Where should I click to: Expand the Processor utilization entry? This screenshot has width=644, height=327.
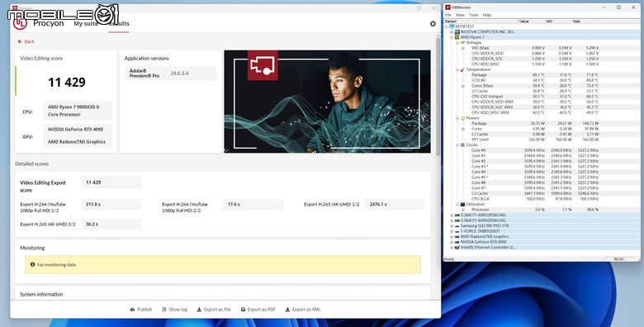point(463,210)
